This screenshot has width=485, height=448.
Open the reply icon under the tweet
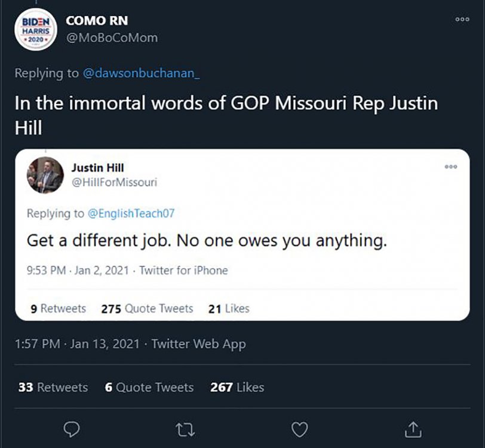[x=71, y=429]
